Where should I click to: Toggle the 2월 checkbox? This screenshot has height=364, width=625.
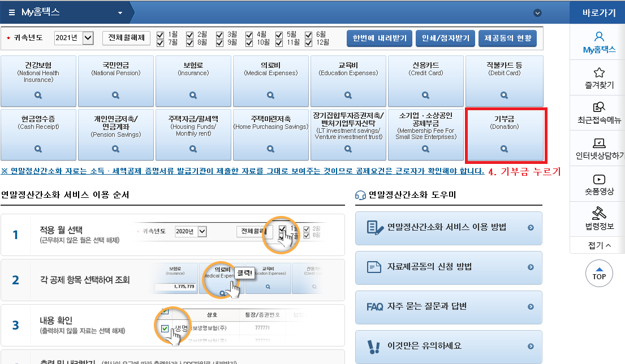pyautogui.click(x=189, y=34)
